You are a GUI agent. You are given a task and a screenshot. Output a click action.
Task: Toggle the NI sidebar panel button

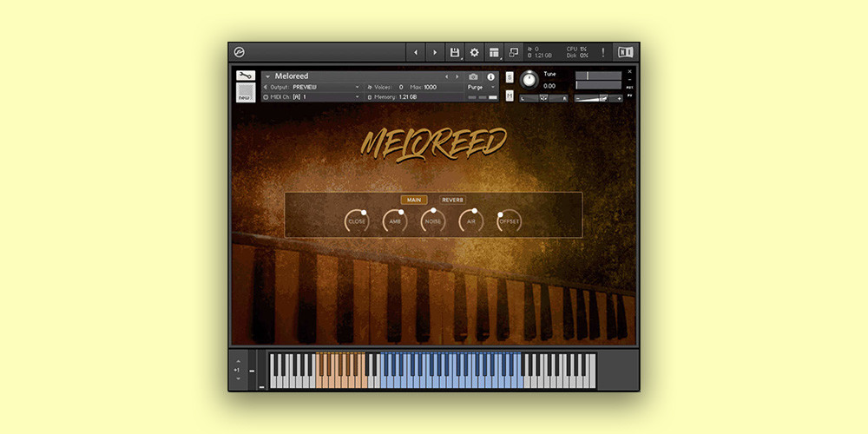click(625, 52)
